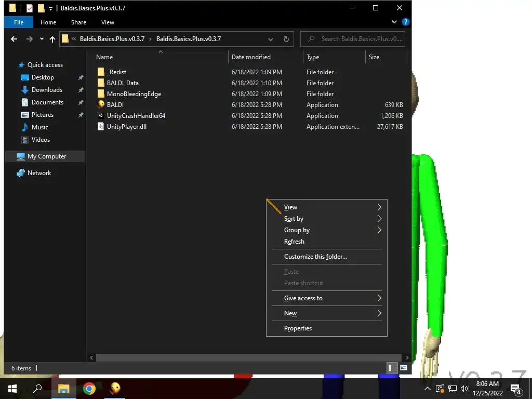Viewport: 532px width, 399px height.
Task: Click the search folder input box
Action: click(x=353, y=39)
